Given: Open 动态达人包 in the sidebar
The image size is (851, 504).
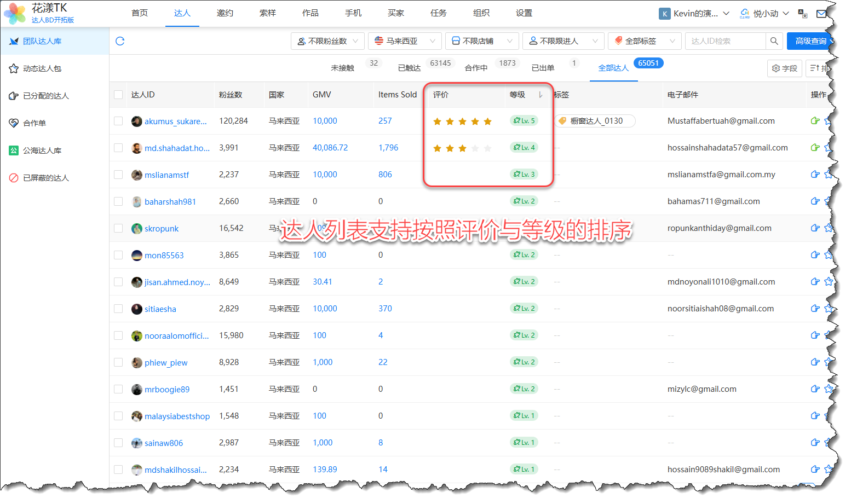Looking at the screenshot, I should [x=42, y=68].
